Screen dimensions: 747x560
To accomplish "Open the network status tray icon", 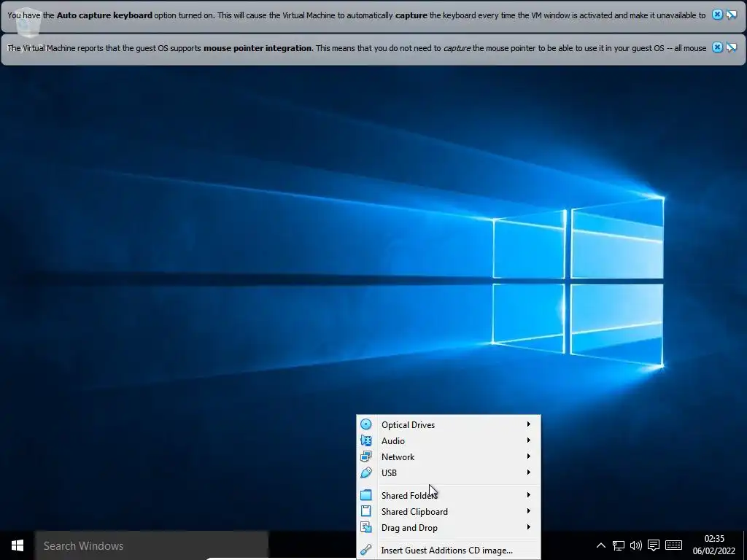I will pyautogui.click(x=619, y=545).
